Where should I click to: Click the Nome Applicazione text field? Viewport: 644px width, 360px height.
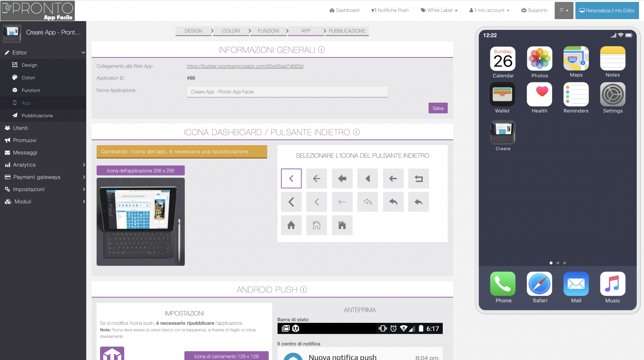click(287, 92)
